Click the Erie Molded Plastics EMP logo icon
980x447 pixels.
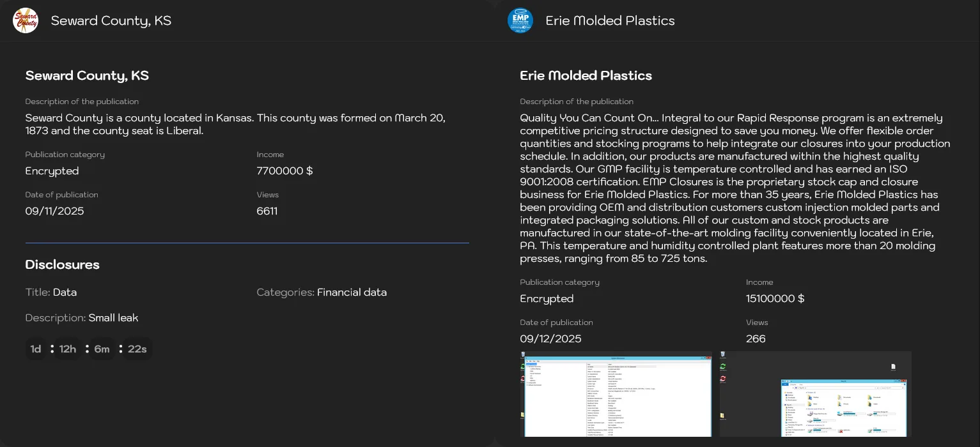[520, 20]
